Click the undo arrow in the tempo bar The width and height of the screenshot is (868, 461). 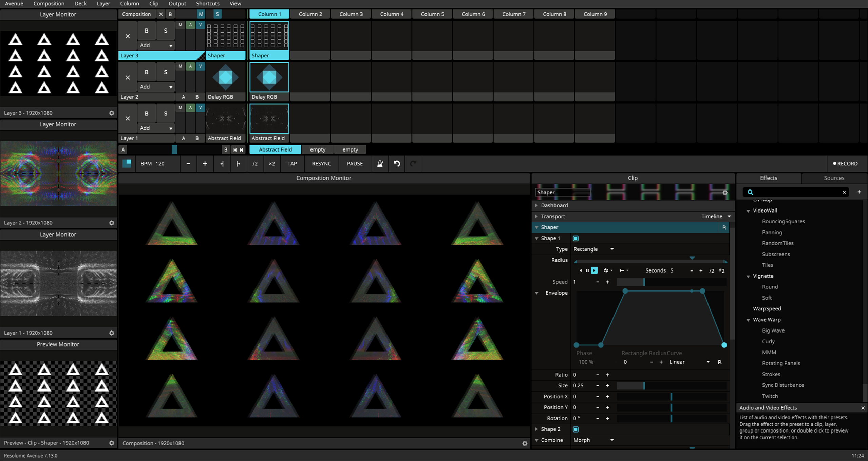397,164
